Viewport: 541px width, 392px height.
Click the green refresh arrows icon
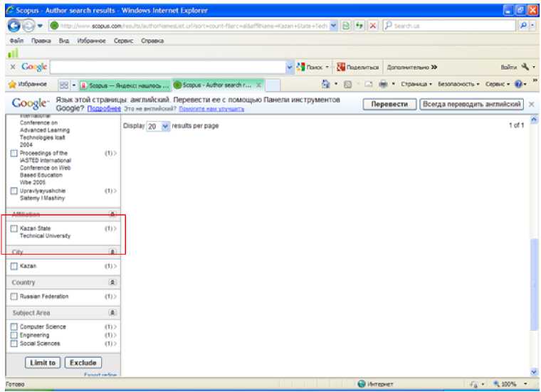pos(359,26)
